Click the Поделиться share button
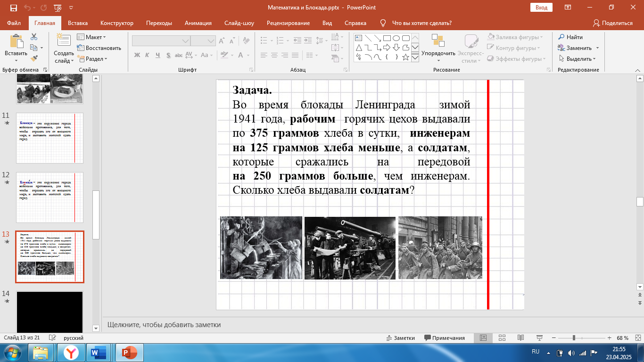The width and height of the screenshot is (644, 362). [x=613, y=23]
